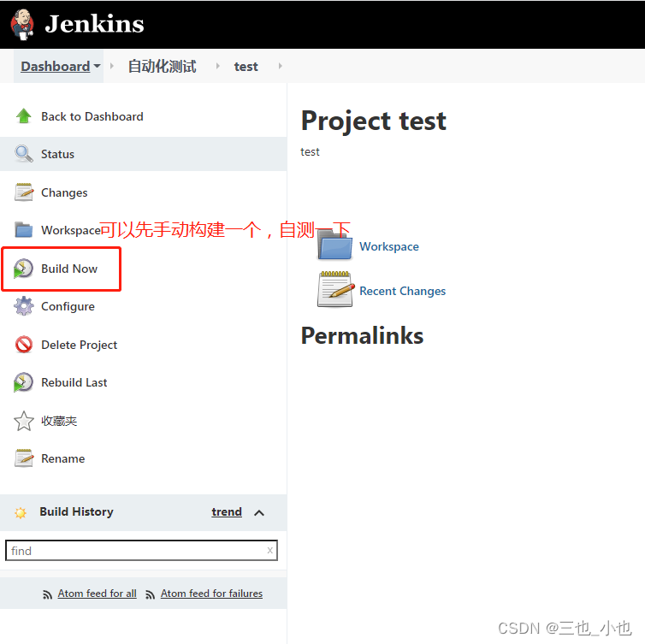
Task: Click the magnifier Status icon
Action: pos(24,154)
